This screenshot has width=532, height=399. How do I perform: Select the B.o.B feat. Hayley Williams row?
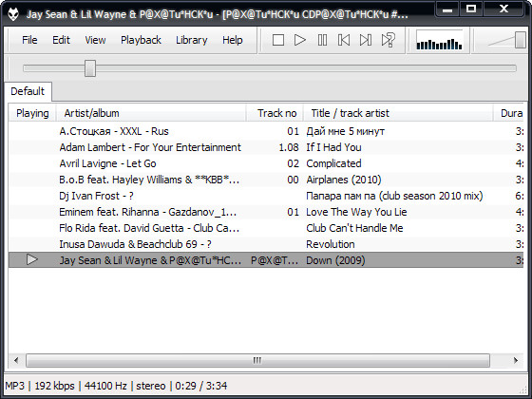click(x=266, y=180)
